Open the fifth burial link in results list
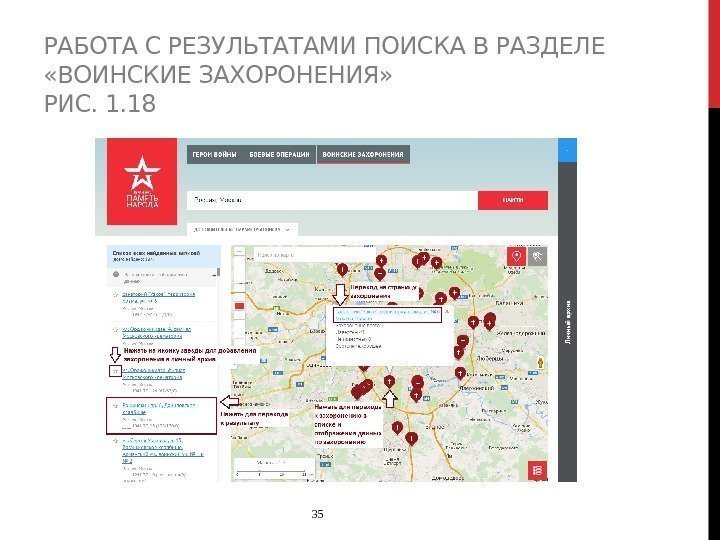 [x=163, y=450]
